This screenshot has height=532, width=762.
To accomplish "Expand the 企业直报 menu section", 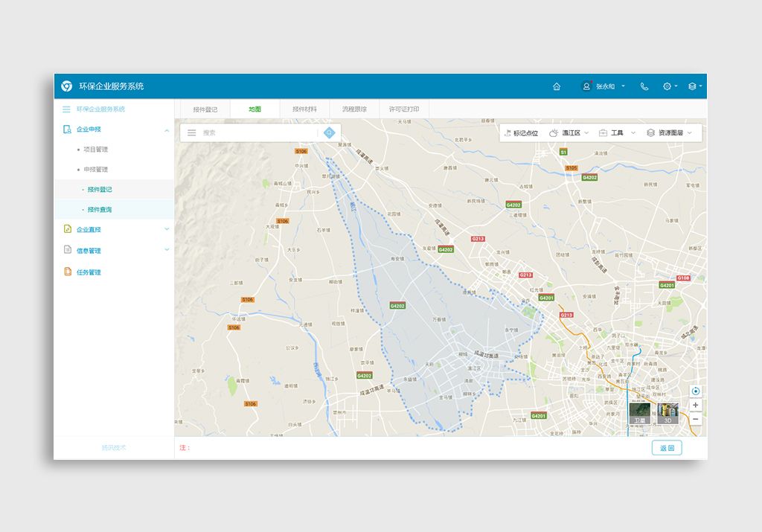I will pyautogui.click(x=167, y=229).
